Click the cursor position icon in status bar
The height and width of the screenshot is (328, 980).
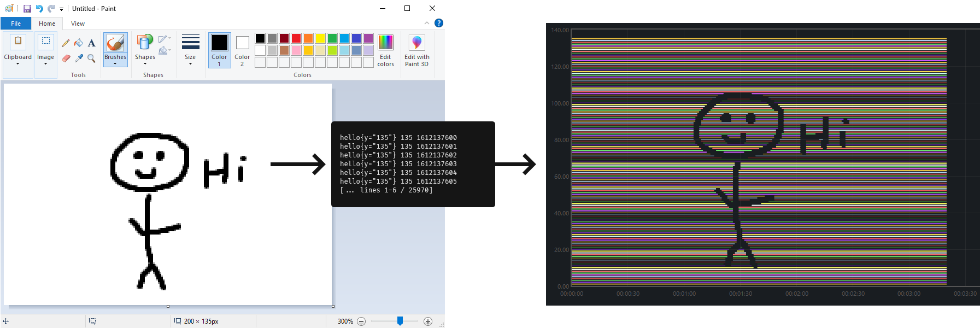6,321
